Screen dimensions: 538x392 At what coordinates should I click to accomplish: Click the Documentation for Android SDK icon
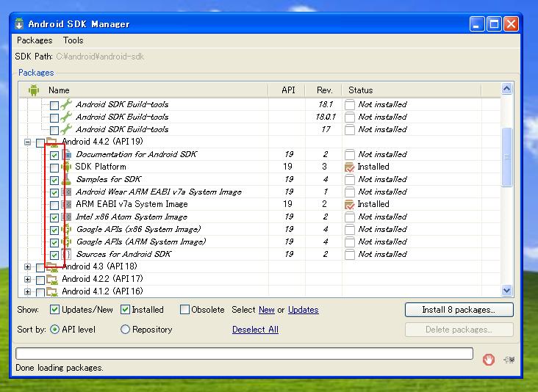tap(67, 154)
